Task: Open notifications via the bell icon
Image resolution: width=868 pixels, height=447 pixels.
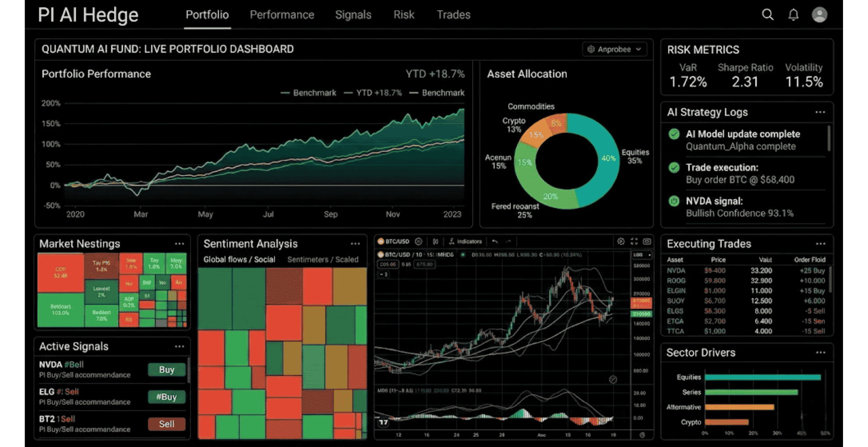Action: point(793,14)
